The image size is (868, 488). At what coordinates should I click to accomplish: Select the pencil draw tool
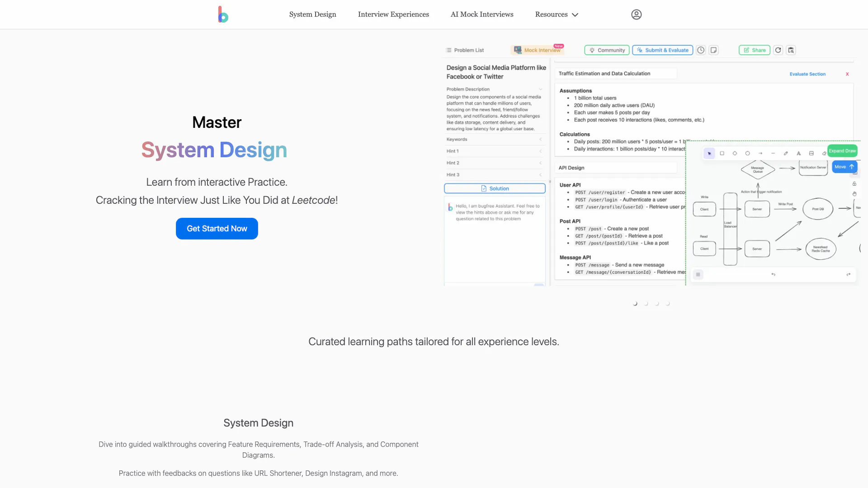[786, 154]
